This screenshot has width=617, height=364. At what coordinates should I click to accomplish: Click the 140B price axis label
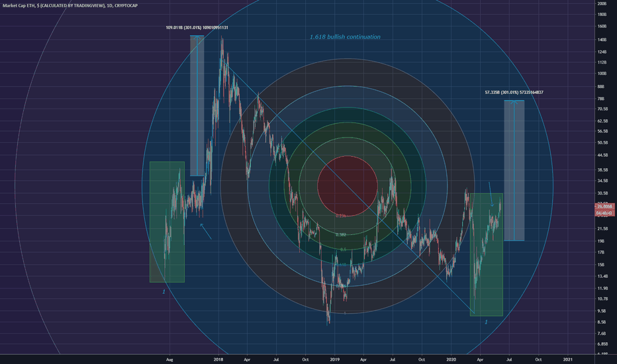[x=602, y=40]
